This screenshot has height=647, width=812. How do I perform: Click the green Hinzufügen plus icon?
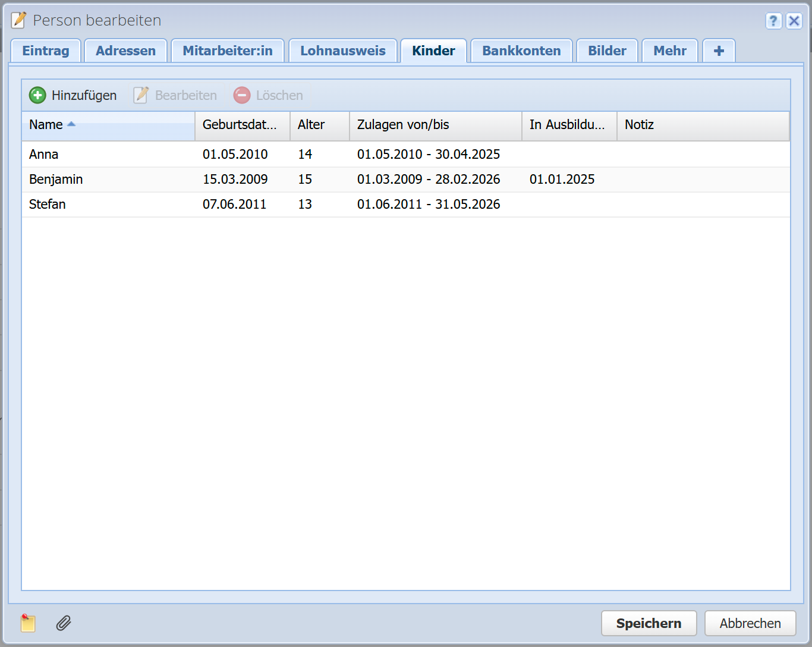pos(37,95)
